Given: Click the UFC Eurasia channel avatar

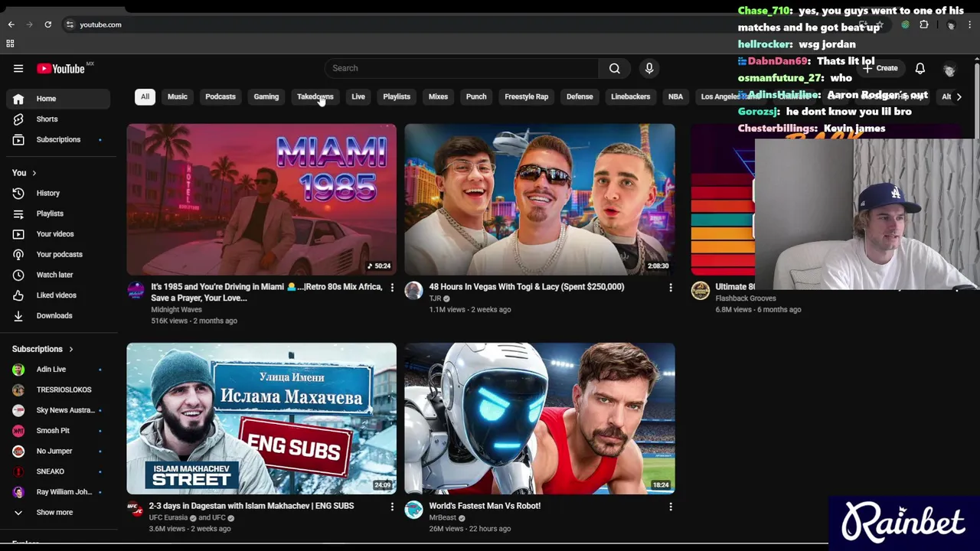Looking at the screenshot, I should tap(136, 509).
